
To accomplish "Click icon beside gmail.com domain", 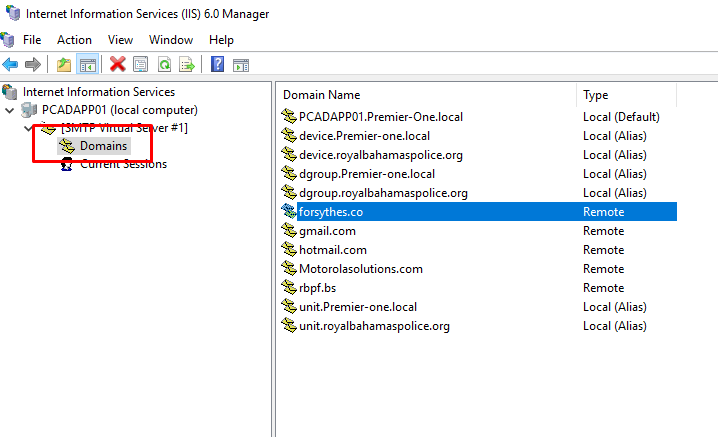I will (x=289, y=230).
